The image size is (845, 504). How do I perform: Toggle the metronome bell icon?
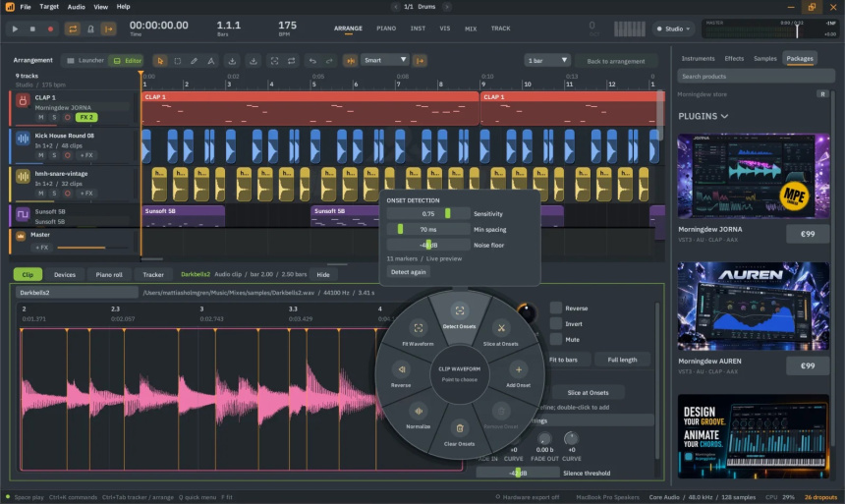tap(90, 29)
